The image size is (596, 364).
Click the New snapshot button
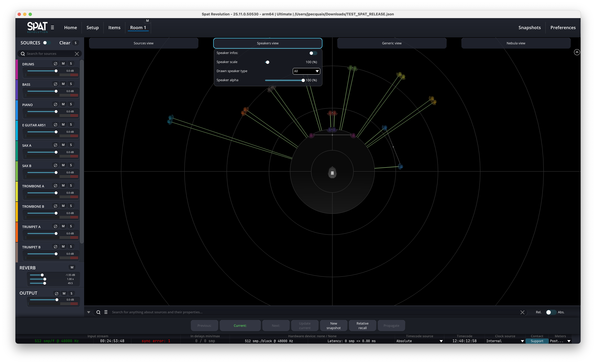click(333, 326)
